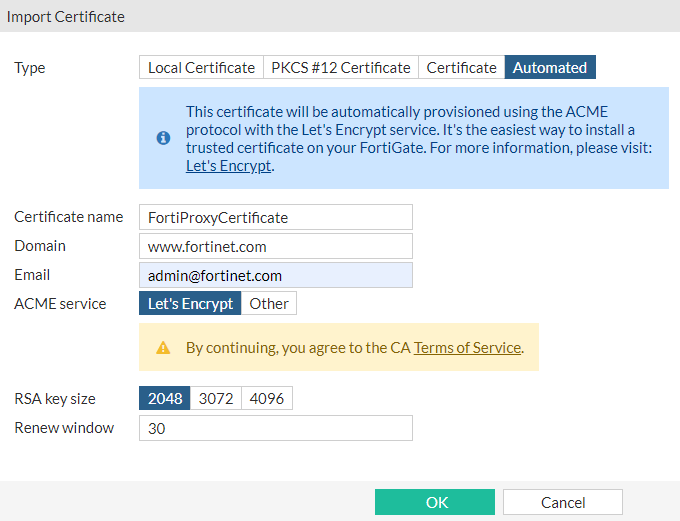Set RSA key size to 3072
680x521 pixels.
click(216, 399)
